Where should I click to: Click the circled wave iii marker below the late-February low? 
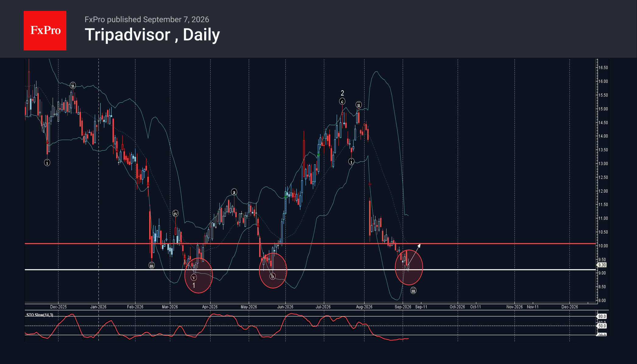pos(151,265)
